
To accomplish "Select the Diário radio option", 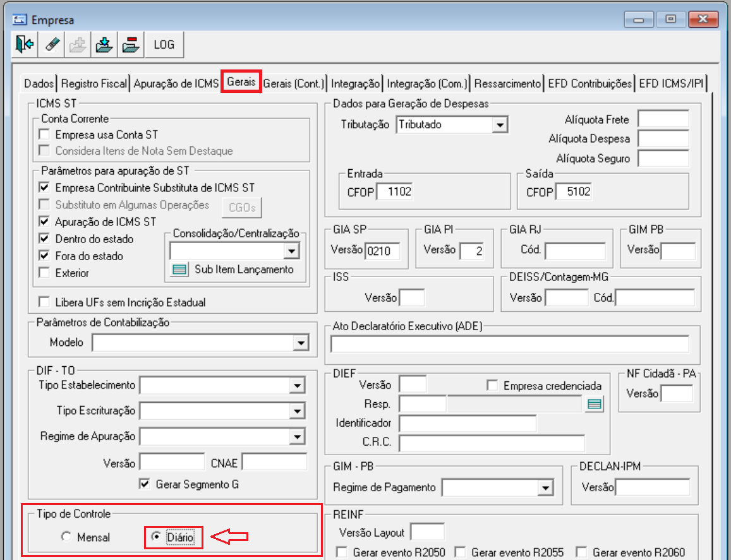I will coord(156,537).
